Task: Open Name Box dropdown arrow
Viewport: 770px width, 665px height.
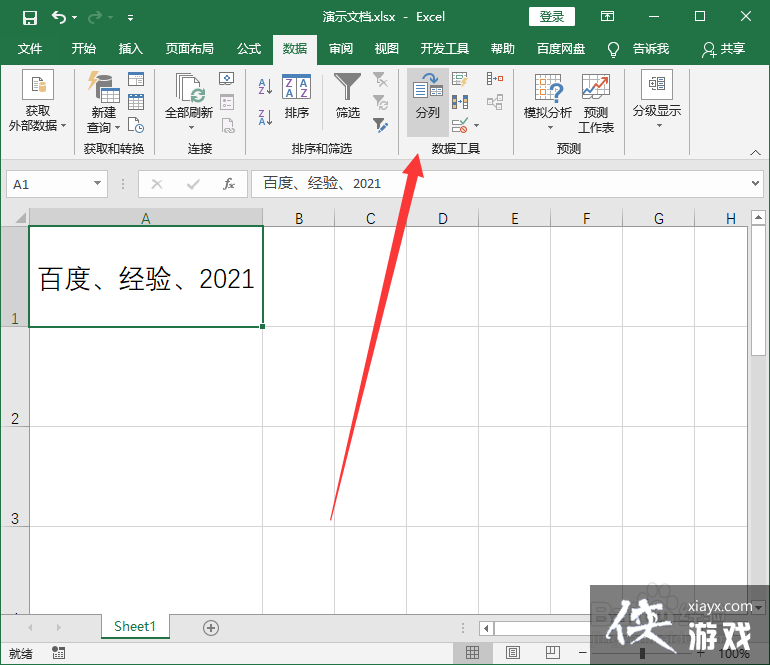Action: click(x=98, y=184)
